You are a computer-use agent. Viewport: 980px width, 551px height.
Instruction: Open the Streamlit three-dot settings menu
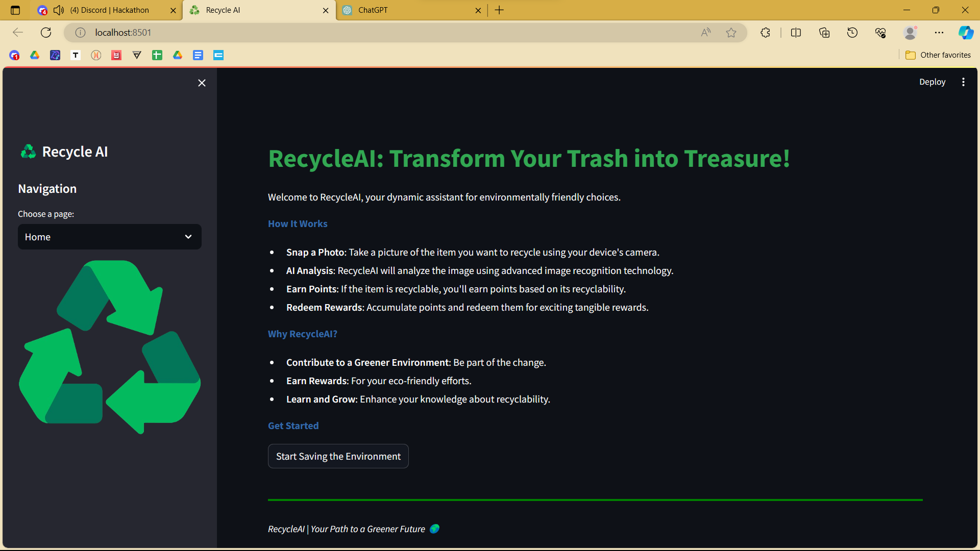point(963,82)
